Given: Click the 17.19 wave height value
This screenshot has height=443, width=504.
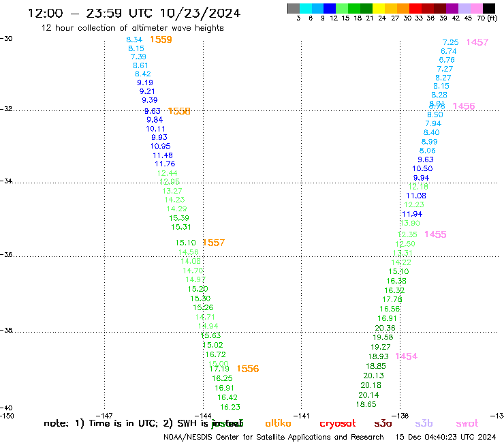Looking at the screenshot, I should (x=219, y=369).
